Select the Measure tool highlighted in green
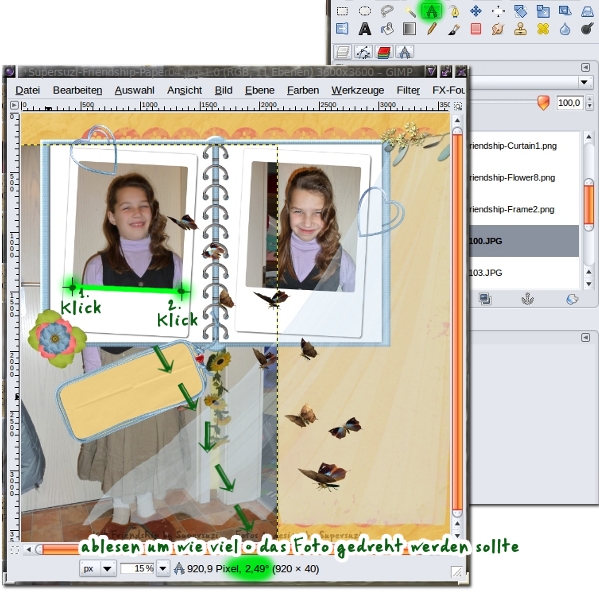Image resolution: width=599 pixels, height=600 pixels. click(432, 11)
